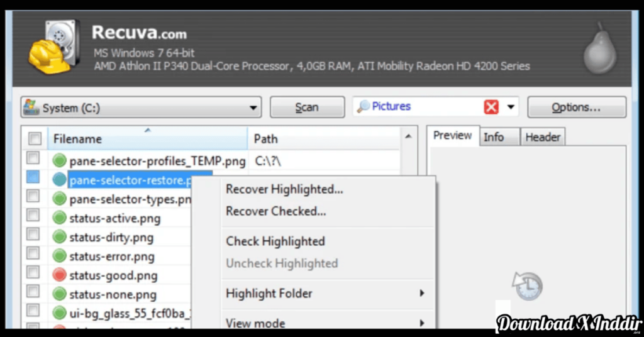Click the Piriform pear logo icon
644x337 pixels.
tap(599, 49)
